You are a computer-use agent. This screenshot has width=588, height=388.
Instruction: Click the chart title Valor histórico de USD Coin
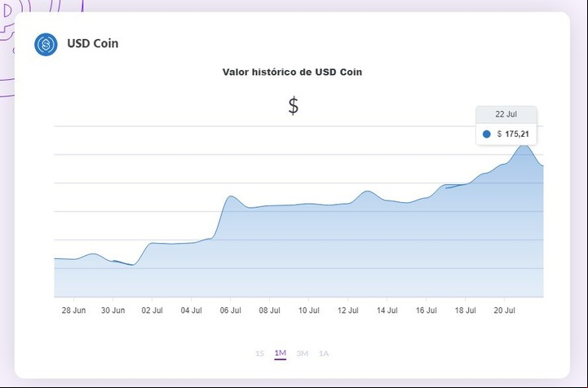[x=292, y=72]
